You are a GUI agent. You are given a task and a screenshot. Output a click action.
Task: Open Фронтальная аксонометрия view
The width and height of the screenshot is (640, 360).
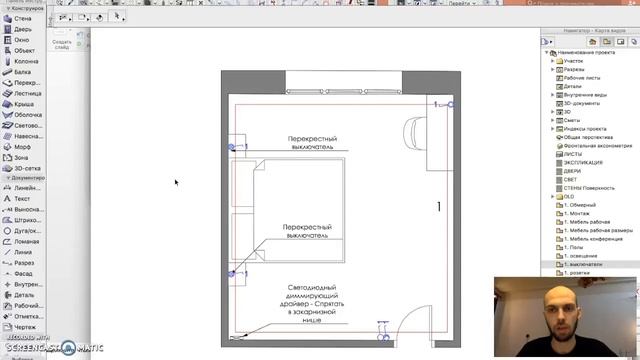click(594, 146)
